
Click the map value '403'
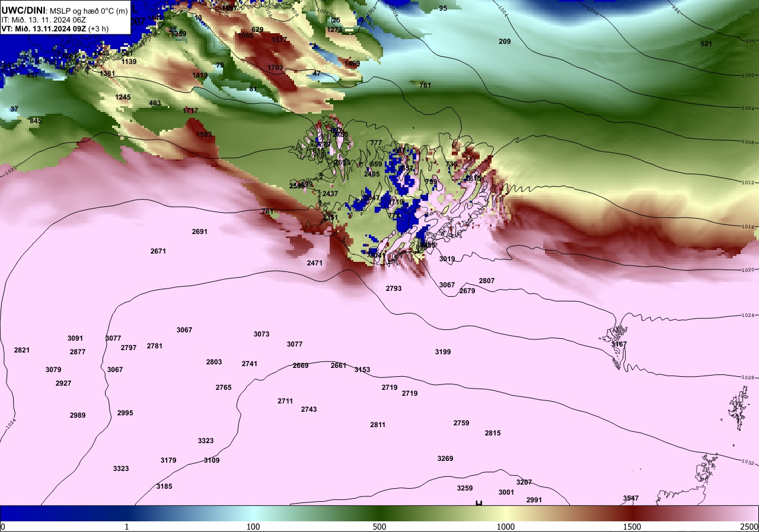point(155,103)
